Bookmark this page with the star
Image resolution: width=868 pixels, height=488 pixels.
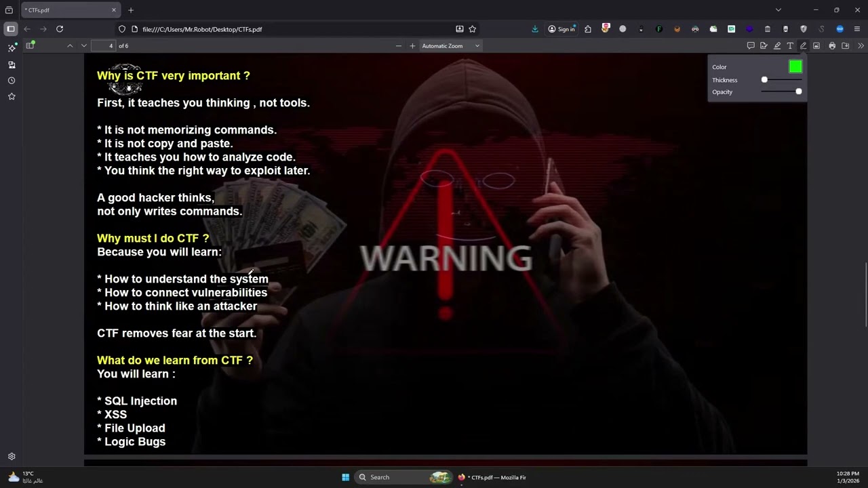click(x=473, y=29)
